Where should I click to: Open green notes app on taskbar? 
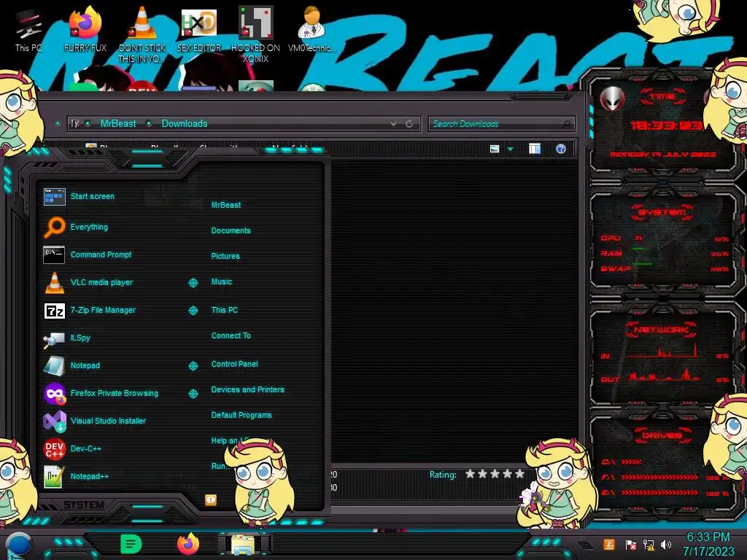(131, 544)
